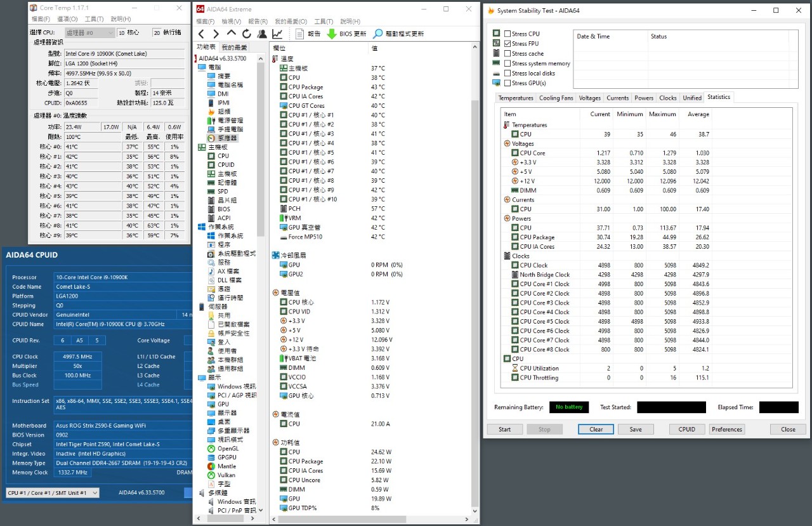Select 超頻 in the navigation tree
Image resolution: width=812 pixels, height=526 pixels.
223,111
